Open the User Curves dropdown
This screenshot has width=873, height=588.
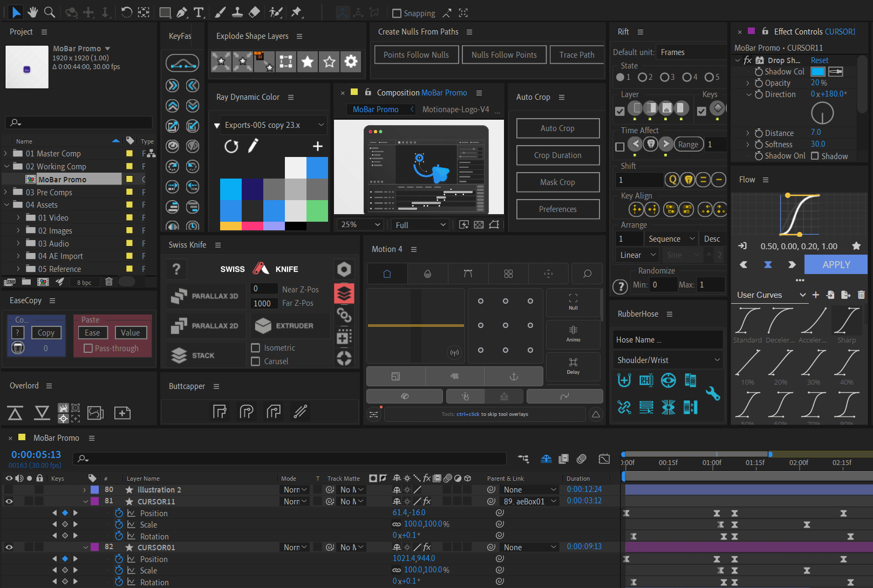tap(771, 295)
